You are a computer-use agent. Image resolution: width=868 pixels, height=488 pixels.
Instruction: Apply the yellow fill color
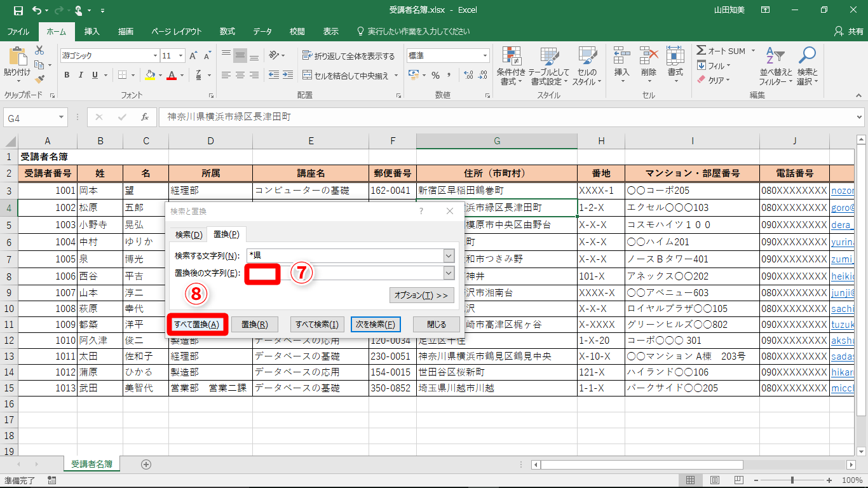point(150,75)
